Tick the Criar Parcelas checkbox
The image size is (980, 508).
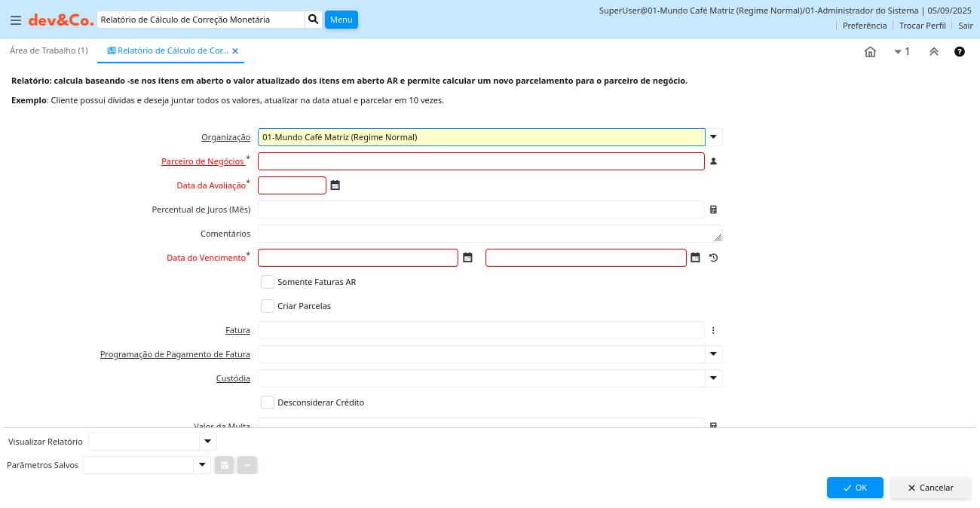pyautogui.click(x=268, y=306)
